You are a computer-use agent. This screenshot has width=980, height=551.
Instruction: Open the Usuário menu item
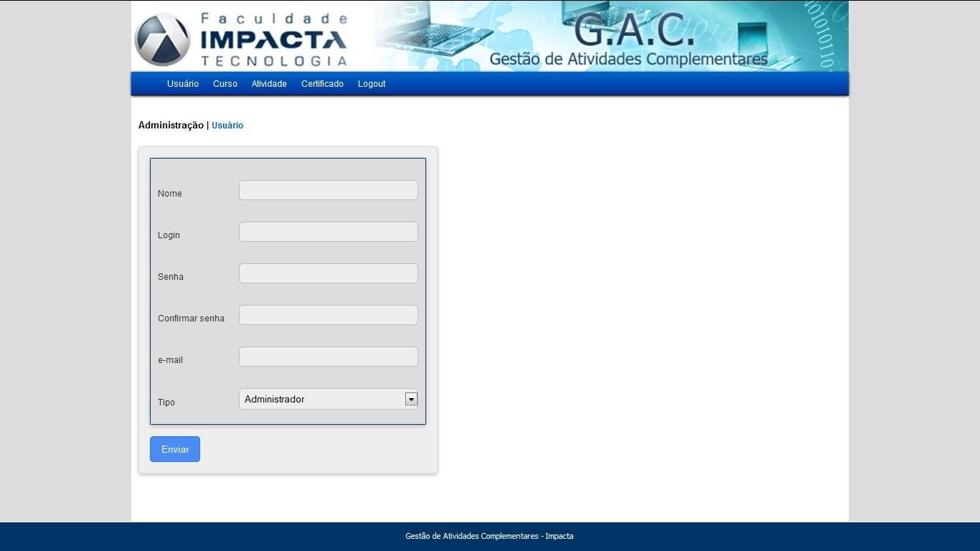coord(182,83)
